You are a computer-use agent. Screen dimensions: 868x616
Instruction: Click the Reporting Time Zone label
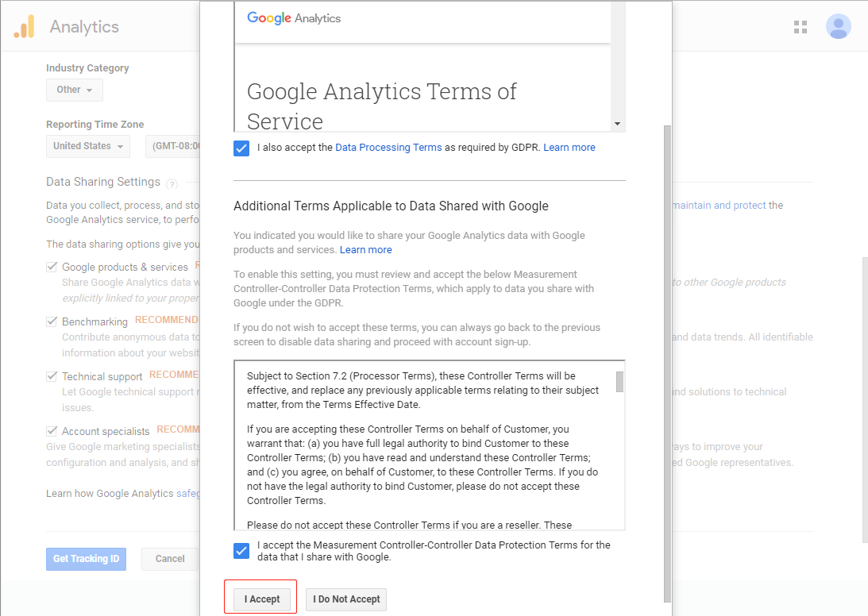point(95,124)
